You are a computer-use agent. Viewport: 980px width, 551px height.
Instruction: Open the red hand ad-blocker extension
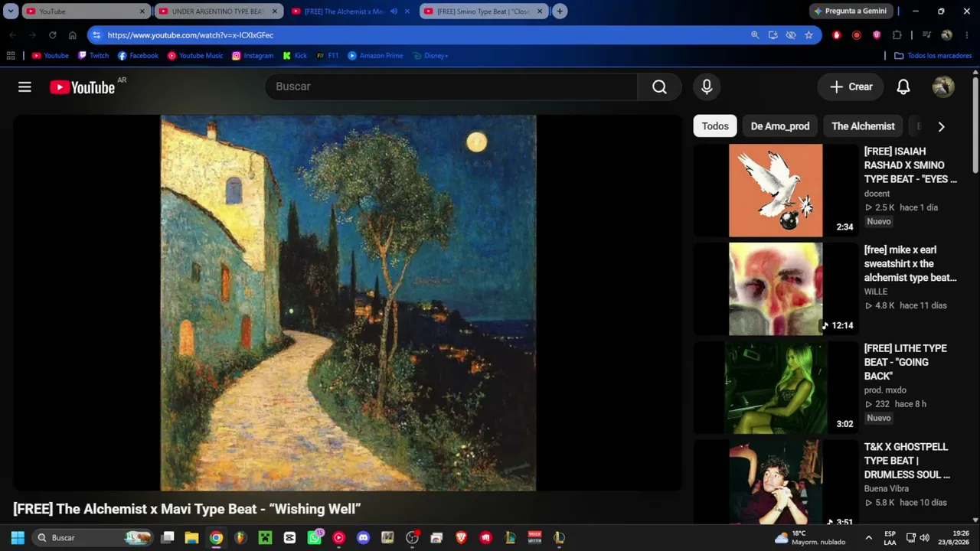click(x=836, y=35)
